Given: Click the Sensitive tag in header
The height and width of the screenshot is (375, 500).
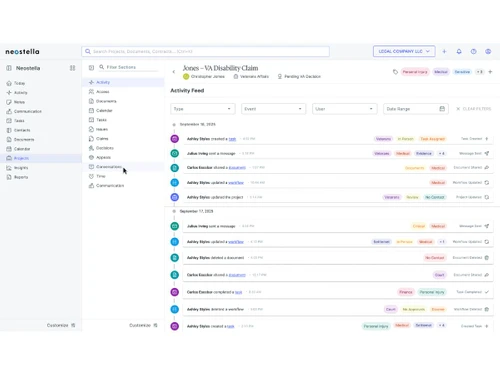Looking at the screenshot, I should 462,72.
